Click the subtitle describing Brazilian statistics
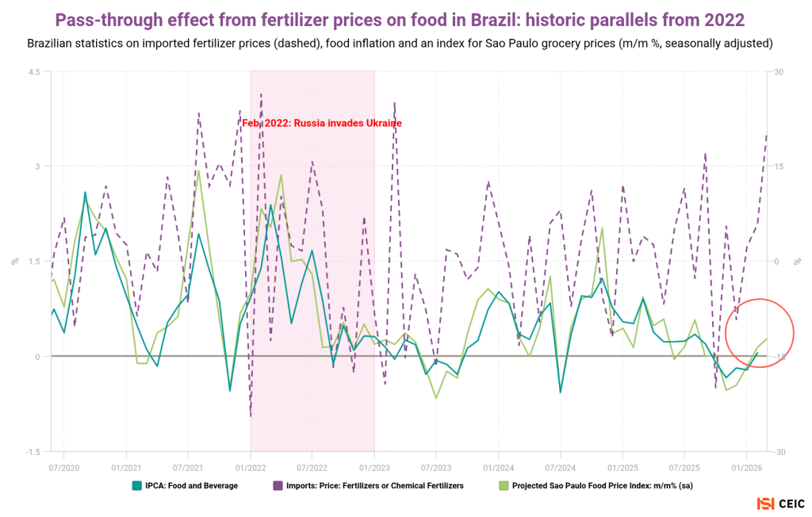The height and width of the screenshot is (517, 812). pos(405,42)
